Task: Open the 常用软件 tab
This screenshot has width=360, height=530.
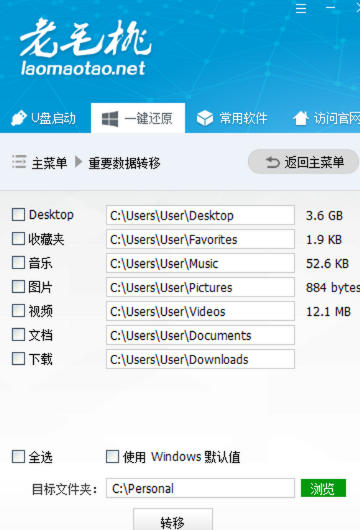Action: [232, 118]
